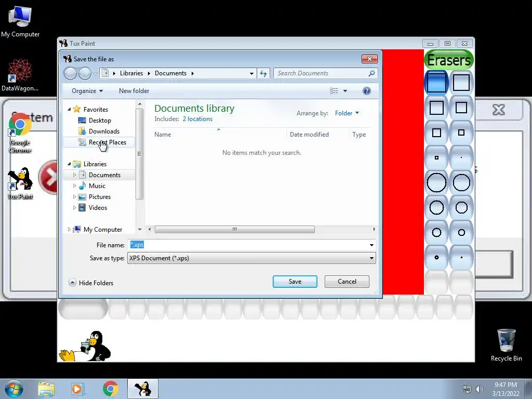This screenshot has width=532, height=399.
Task: Open the Arrange by Folder dropdown
Action: click(347, 113)
